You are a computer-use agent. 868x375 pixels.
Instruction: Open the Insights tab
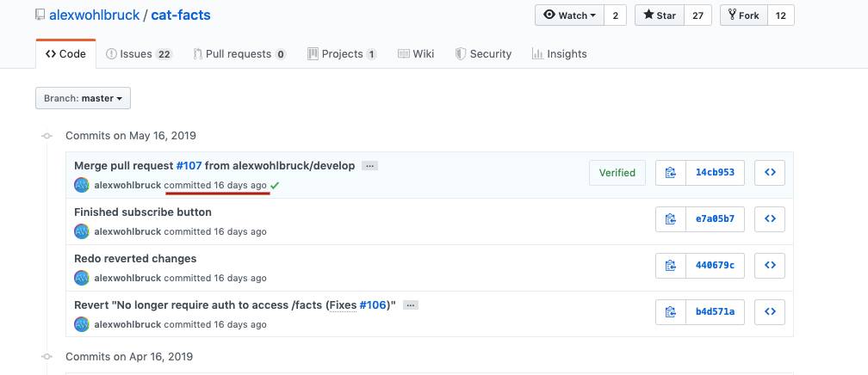559,53
